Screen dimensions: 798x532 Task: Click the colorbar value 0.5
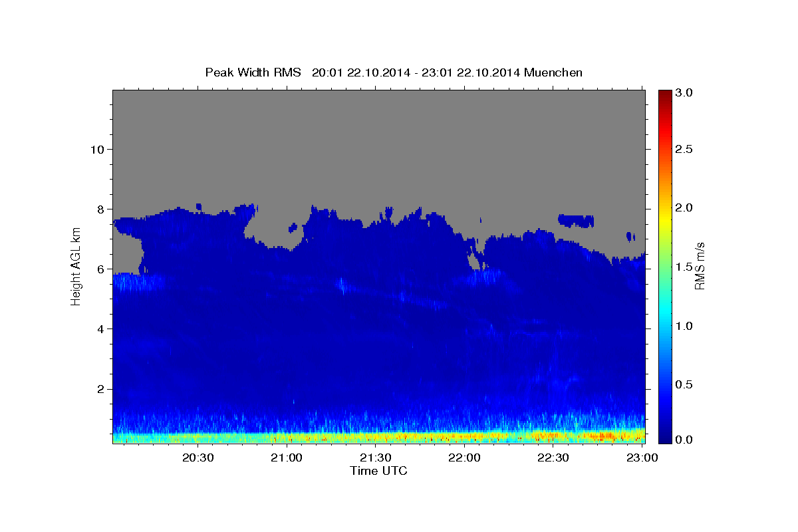[685, 384]
